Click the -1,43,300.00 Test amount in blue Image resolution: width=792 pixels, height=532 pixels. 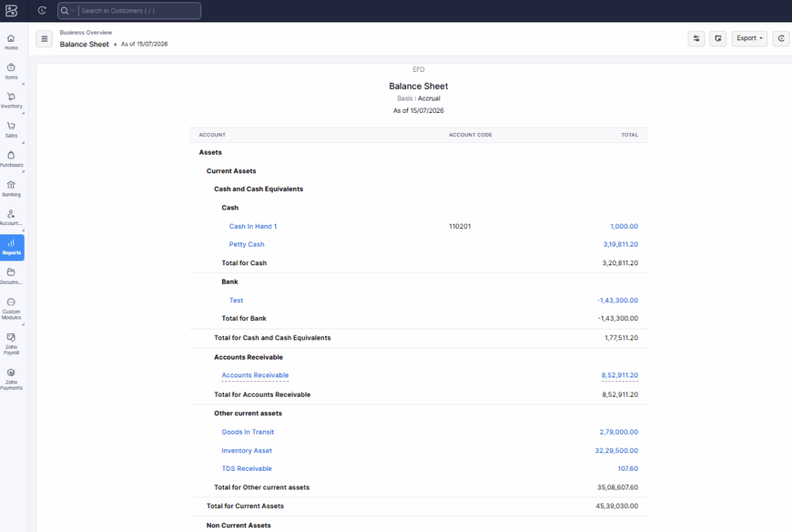617,300
